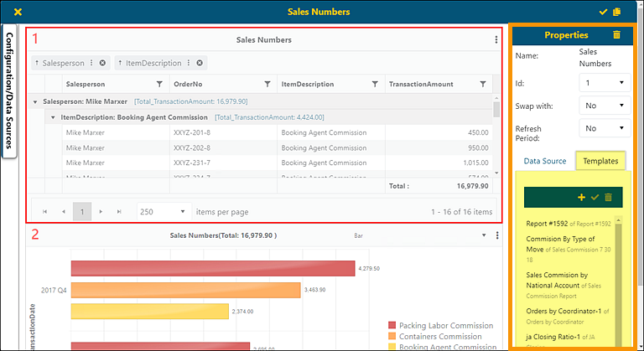
Task: Collapse the Salesperson: Mike Marxer group
Action: click(x=35, y=101)
